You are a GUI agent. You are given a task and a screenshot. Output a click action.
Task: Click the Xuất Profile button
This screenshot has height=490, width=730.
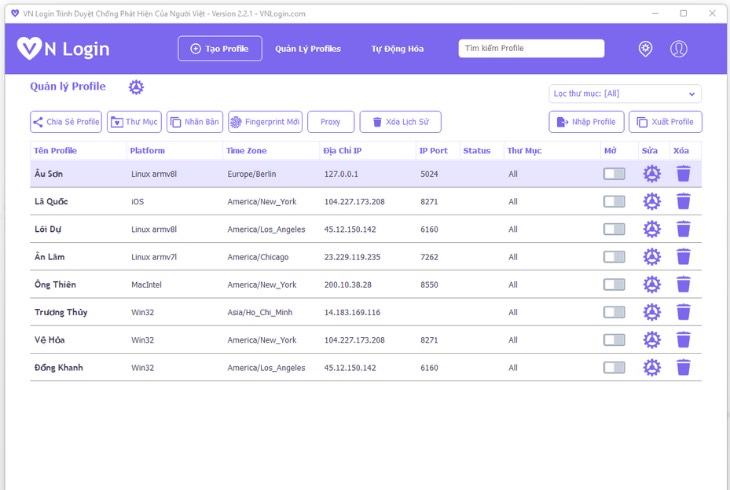[x=665, y=122]
